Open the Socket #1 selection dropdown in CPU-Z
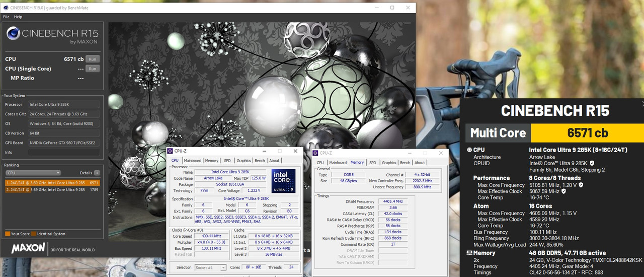 click(x=210, y=267)
